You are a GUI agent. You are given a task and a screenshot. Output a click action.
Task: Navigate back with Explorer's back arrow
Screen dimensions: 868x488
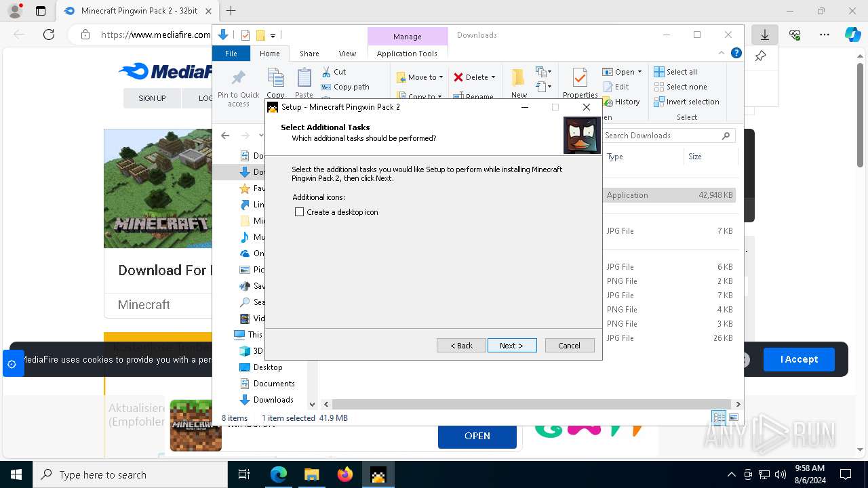225,136
